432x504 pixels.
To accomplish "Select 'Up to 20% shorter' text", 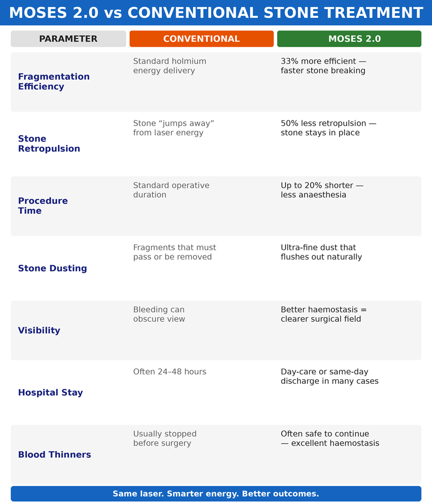I will tap(317, 185).
